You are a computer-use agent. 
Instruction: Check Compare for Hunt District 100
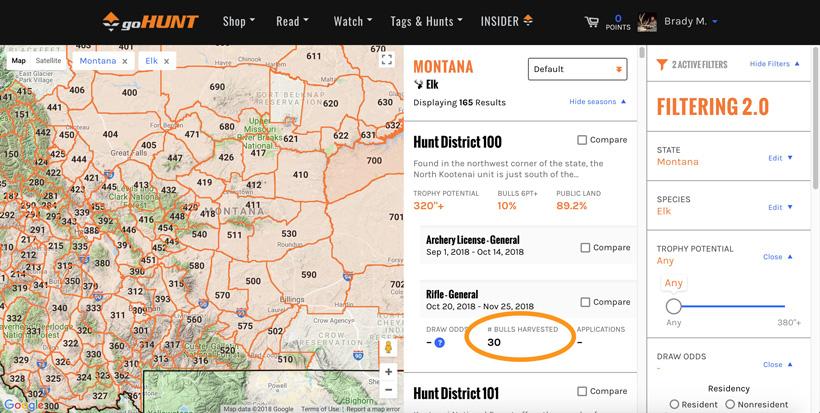[x=583, y=141]
